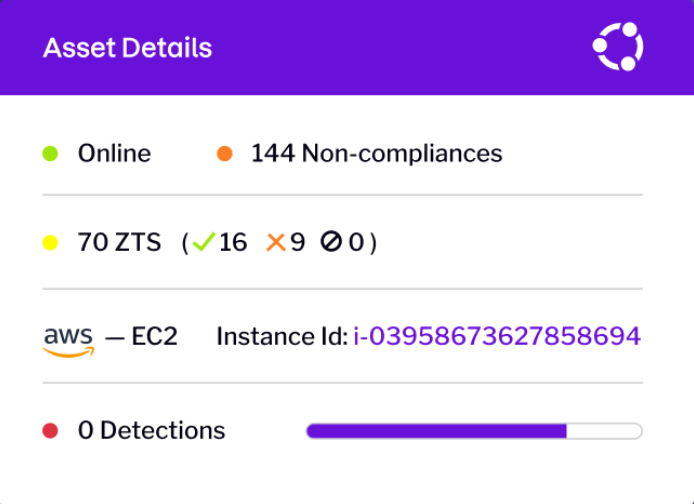Click the Asset Details header title
This screenshot has width=694, height=504.
tap(127, 47)
